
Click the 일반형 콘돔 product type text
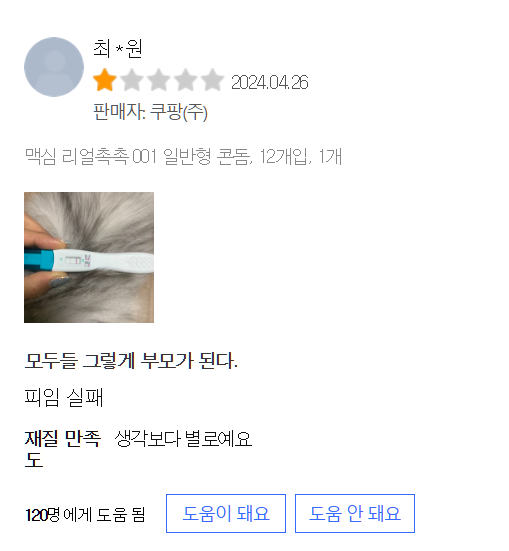(208, 156)
